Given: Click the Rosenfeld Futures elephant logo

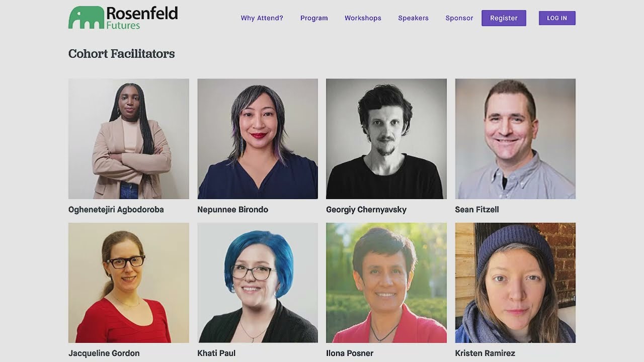Looking at the screenshot, I should [123, 18].
